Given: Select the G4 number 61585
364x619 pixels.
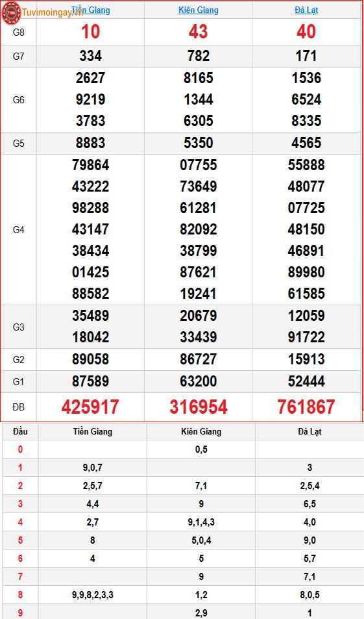Looking at the screenshot, I should click(306, 294).
